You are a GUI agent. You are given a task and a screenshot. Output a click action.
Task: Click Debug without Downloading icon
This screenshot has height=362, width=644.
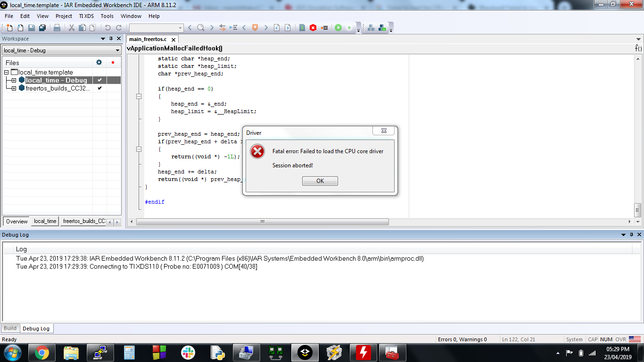pos(349,28)
